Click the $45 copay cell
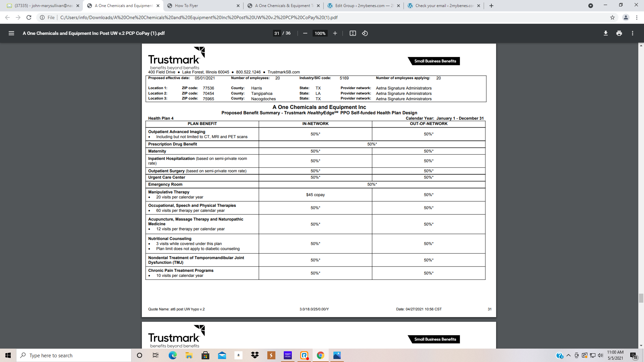The height and width of the screenshot is (362, 644). [315, 195]
